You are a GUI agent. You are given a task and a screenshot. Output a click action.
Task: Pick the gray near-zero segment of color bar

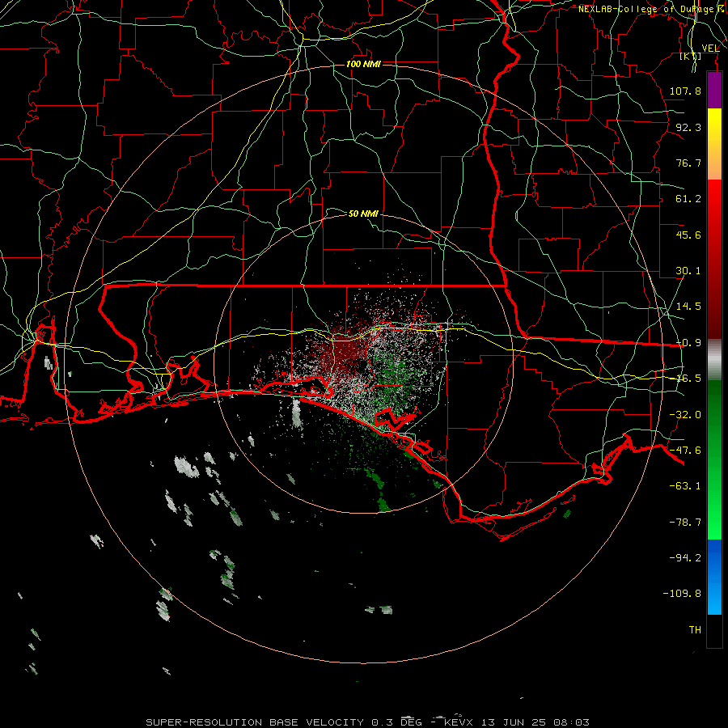tap(714, 360)
